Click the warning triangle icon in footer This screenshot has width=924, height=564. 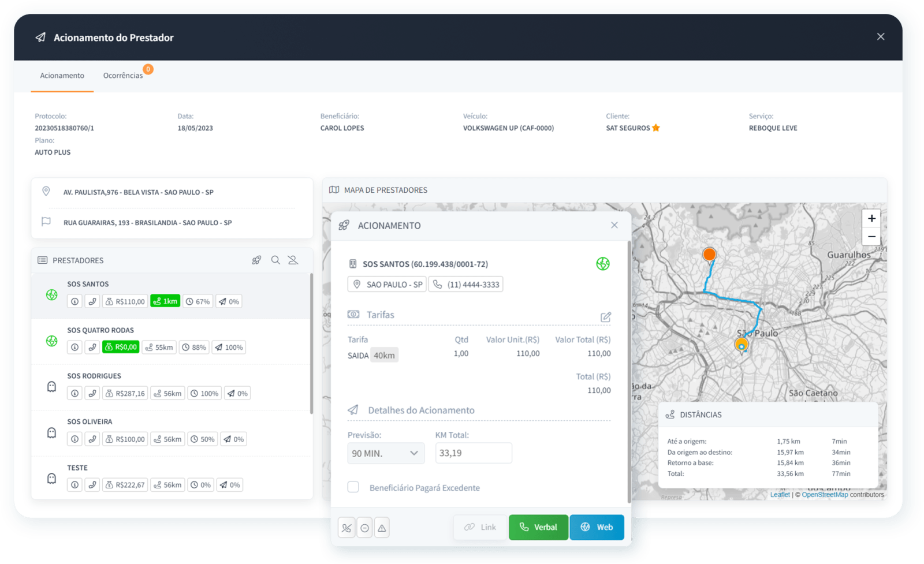[x=382, y=528]
